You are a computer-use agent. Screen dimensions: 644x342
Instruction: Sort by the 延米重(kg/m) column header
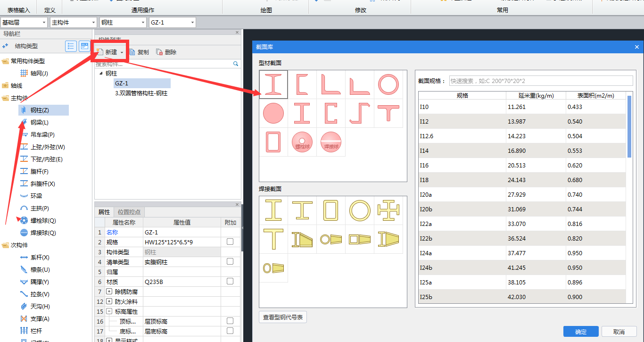pyautogui.click(x=536, y=95)
